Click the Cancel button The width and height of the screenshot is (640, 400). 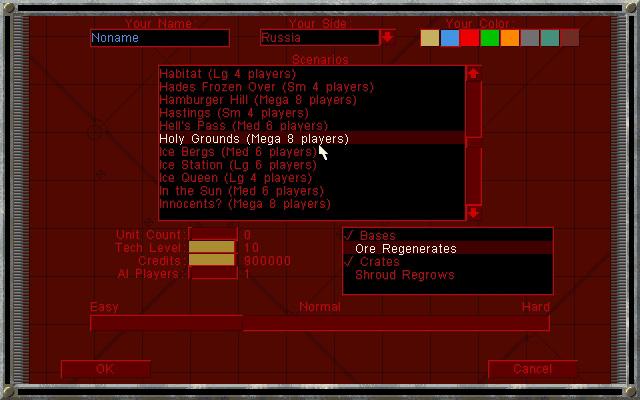pos(533,369)
